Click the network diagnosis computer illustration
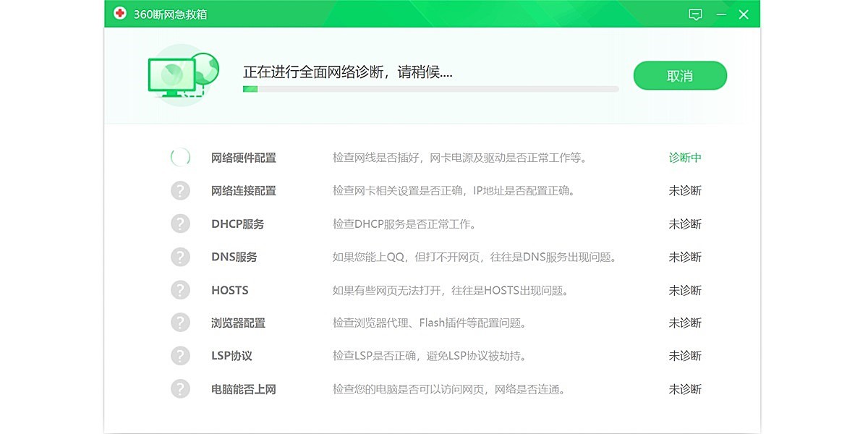Viewport: 868px width, 434px height. click(181, 75)
